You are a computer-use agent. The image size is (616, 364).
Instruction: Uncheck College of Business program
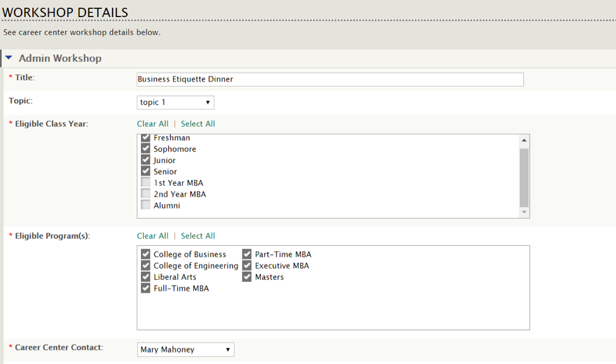click(x=145, y=254)
